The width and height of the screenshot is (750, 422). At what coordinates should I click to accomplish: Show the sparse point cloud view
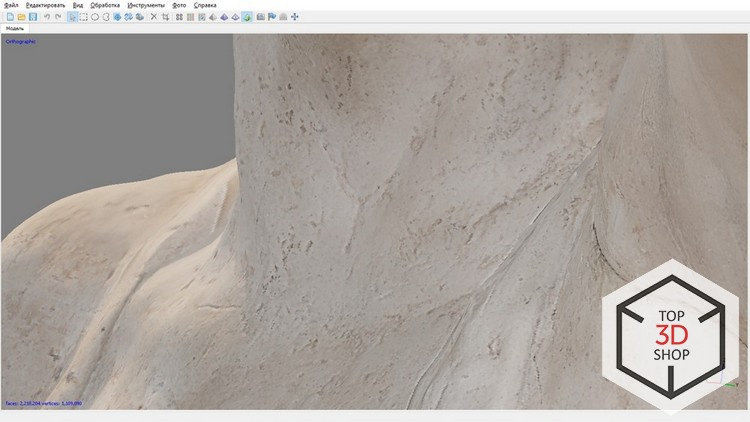179,17
